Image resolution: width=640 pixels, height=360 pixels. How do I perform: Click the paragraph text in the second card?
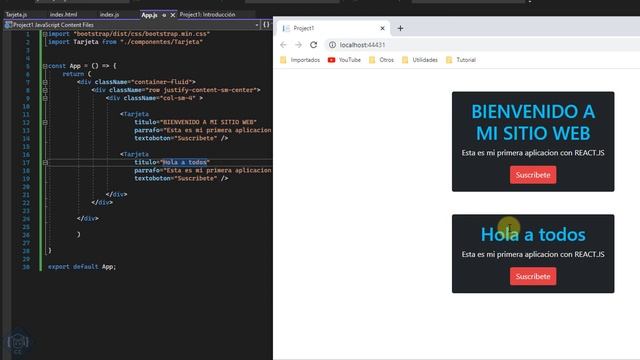point(533,254)
